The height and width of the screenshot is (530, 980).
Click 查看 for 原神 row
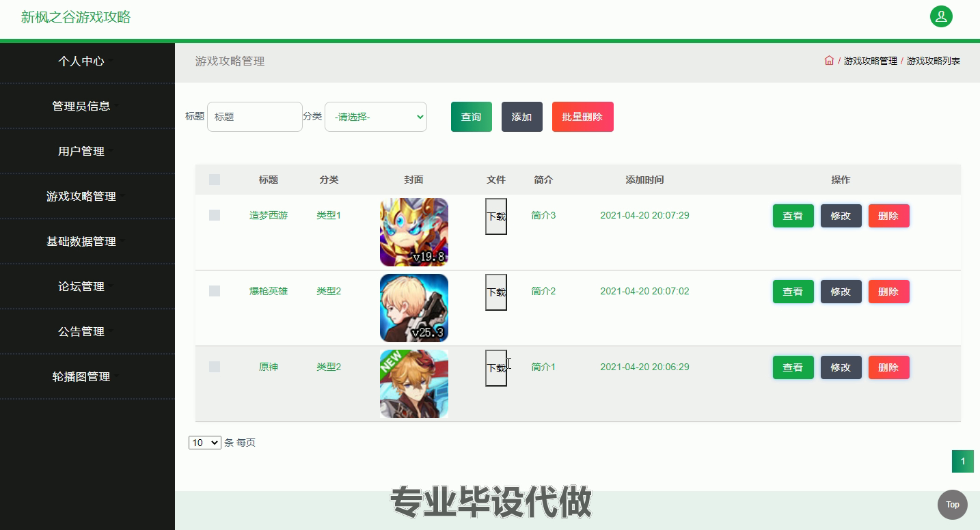[793, 367]
